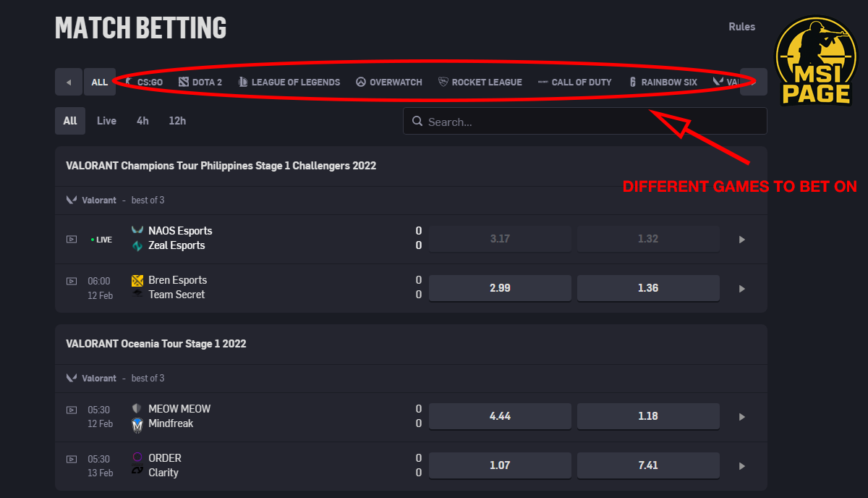Open the stream icon for MEOW MEOW match
Screen dimensions: 868x498
click(72, 410)
